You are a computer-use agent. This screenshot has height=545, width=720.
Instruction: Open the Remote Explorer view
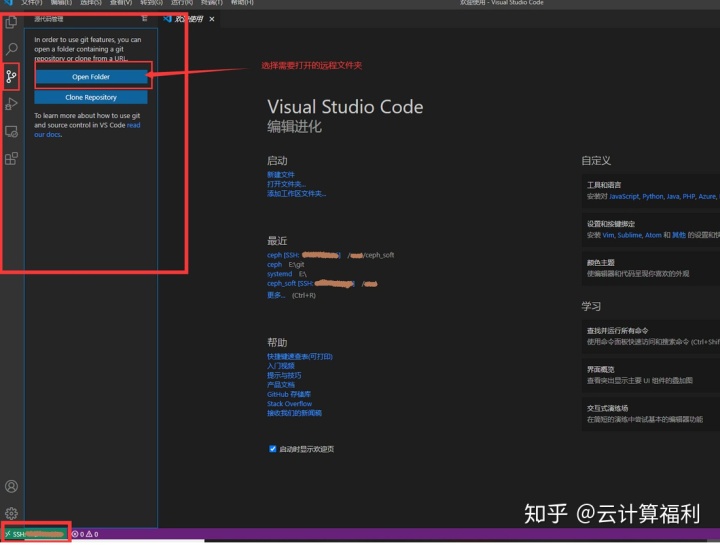click(x=11, y=132)
